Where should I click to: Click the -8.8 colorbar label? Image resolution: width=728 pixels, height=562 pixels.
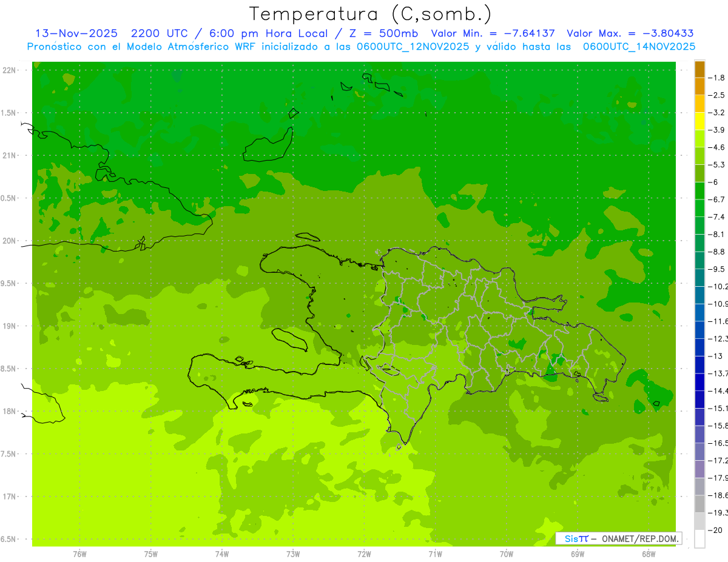716,252
